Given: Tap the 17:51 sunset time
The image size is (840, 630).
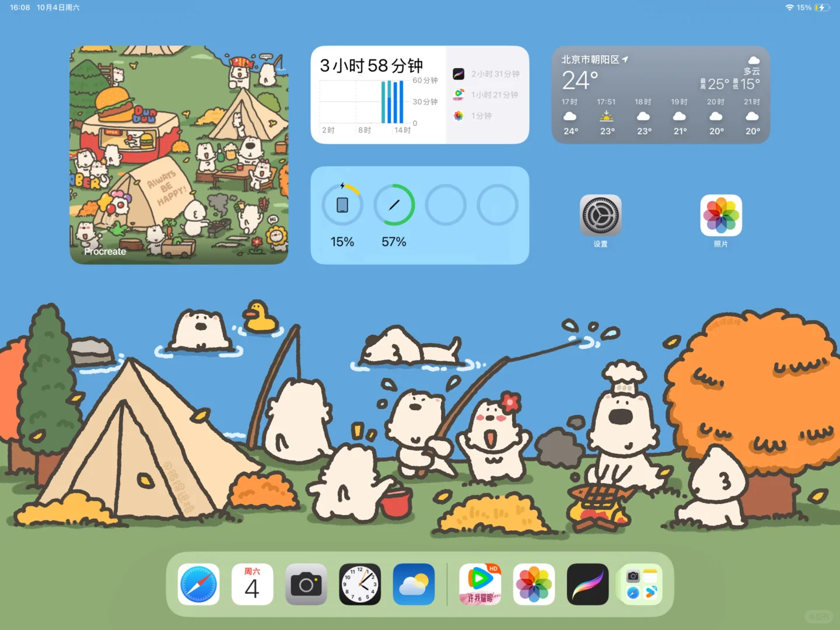Looking at the screenshot, I should (x=606, y=101).
